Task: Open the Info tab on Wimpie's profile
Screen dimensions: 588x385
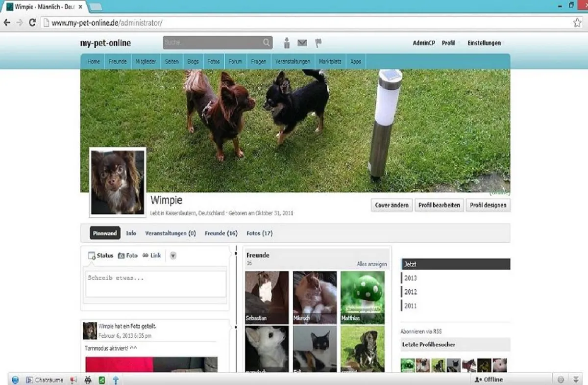Action: 131,233
